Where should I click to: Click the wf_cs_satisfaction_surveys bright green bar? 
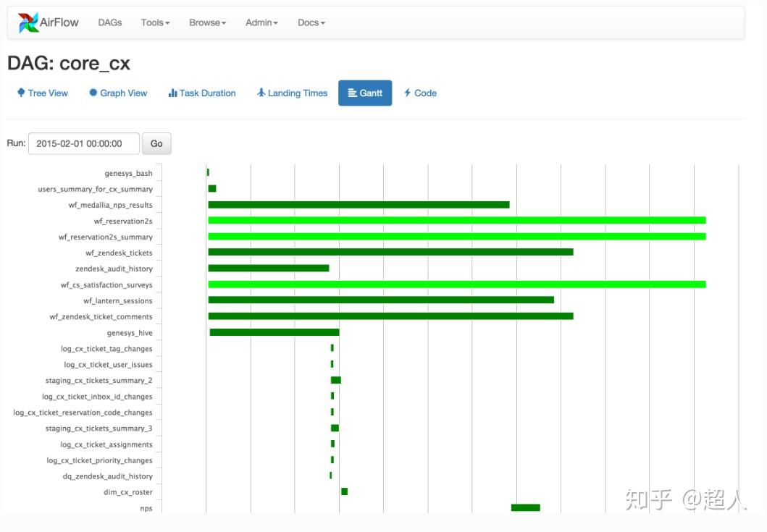click(x=457, y=284)
